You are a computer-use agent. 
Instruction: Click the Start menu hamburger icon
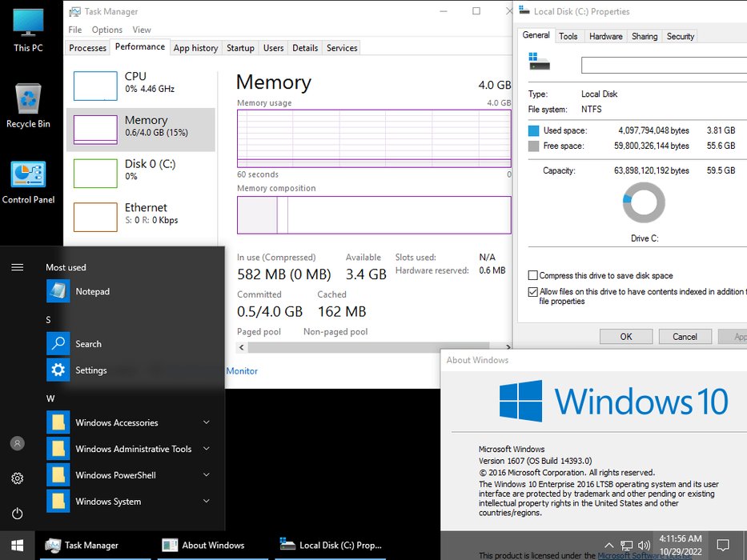tap(17, 267)
